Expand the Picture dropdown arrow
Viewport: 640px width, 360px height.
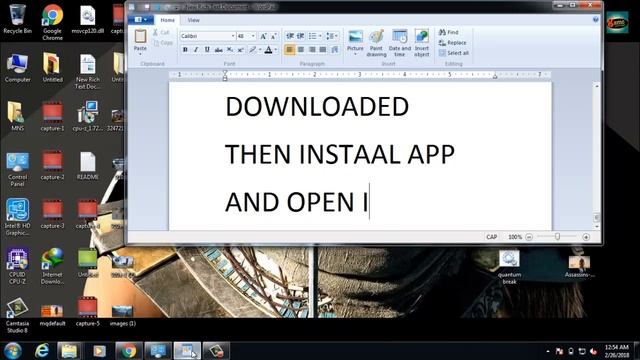[355, 54]
